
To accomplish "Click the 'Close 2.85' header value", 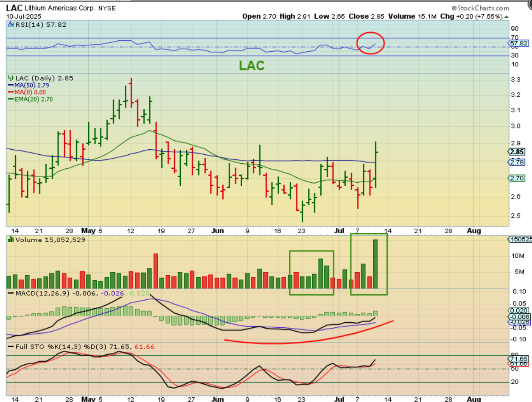I will pos(366,17).
